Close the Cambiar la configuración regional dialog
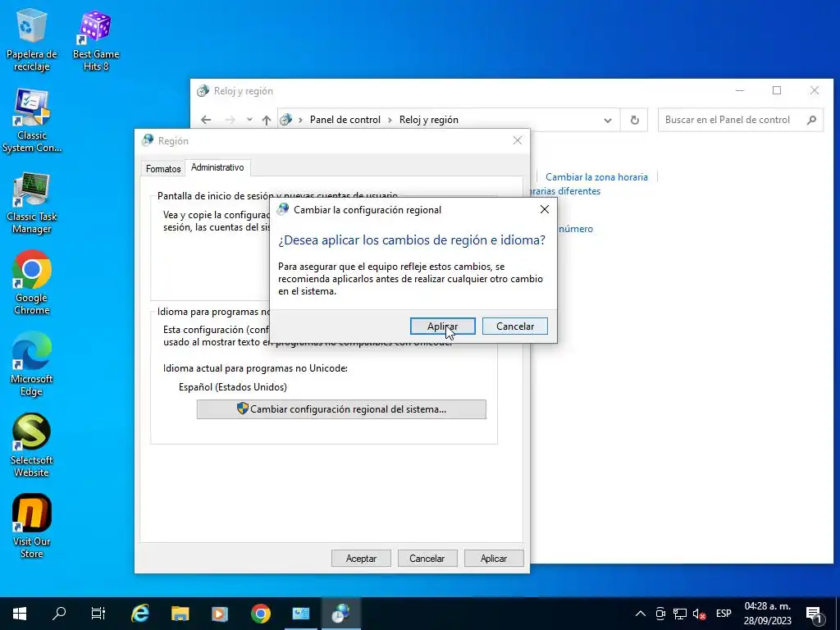The height and width of the screenshot is (630, 840). tap(545, 209)
